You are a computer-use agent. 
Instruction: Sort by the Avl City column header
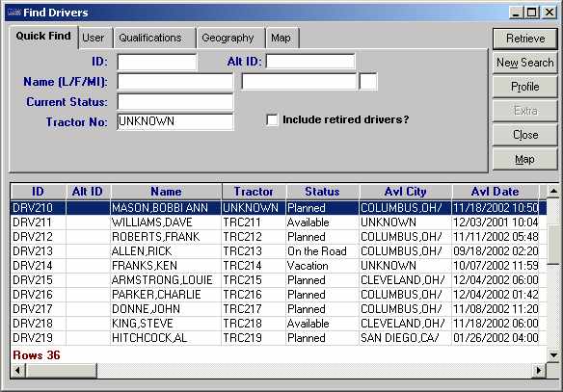405,192
